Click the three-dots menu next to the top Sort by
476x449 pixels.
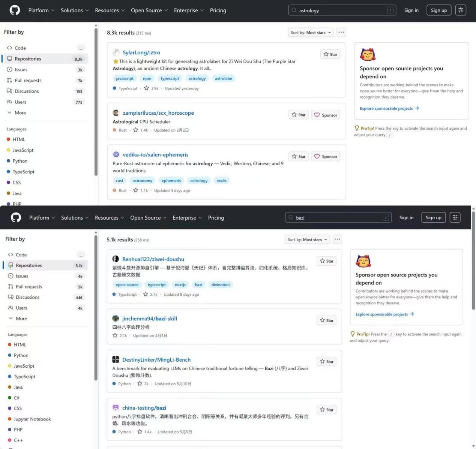coord(341,32)
